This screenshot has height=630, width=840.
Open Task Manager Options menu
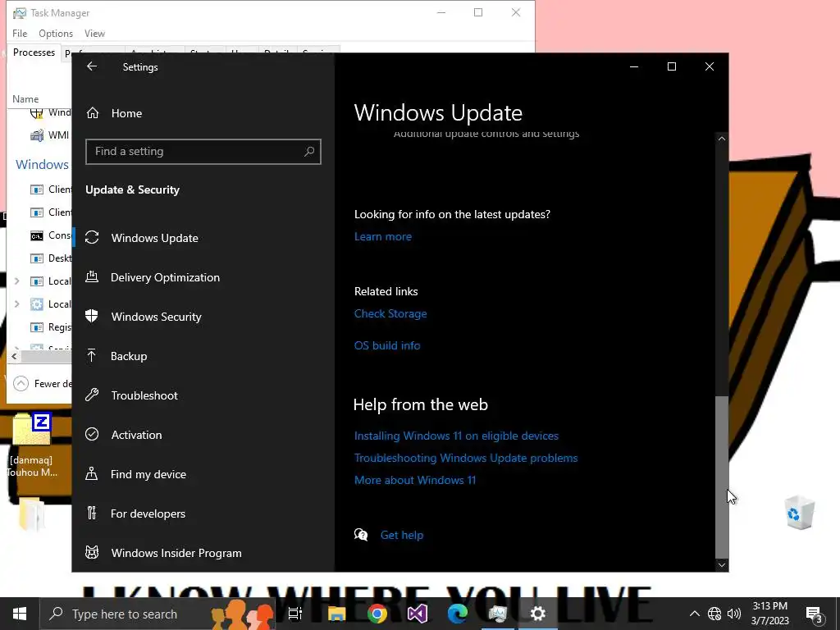point(56,33)
